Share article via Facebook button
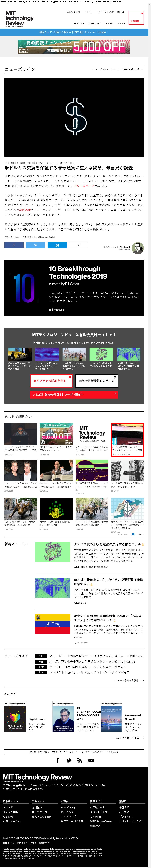This screenshot has height=868, width=151. (x=14, y=245)
